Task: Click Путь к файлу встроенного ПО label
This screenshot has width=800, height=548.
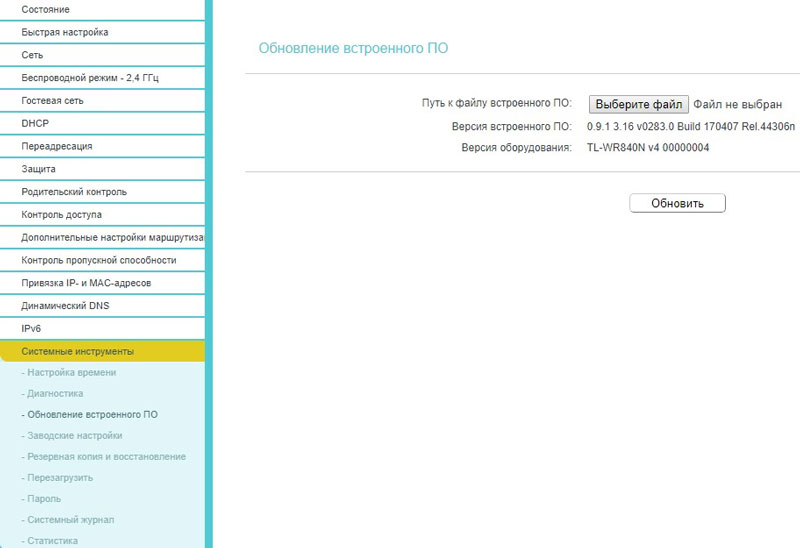Action: click(497, 103)
